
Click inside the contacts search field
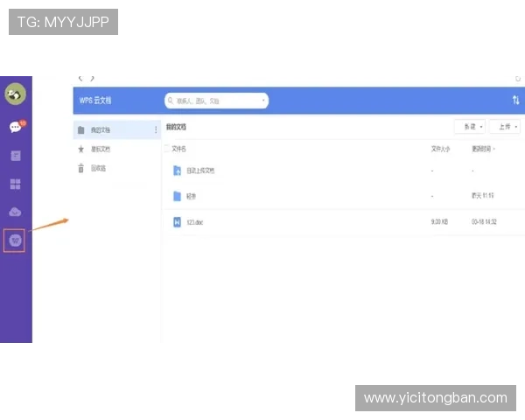(217, 101)
